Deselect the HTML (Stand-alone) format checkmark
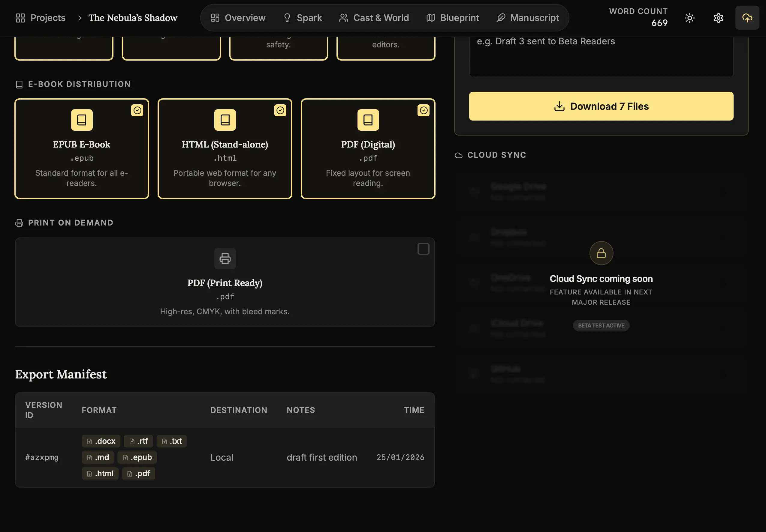The image size is (766, 532). point(281,110)
